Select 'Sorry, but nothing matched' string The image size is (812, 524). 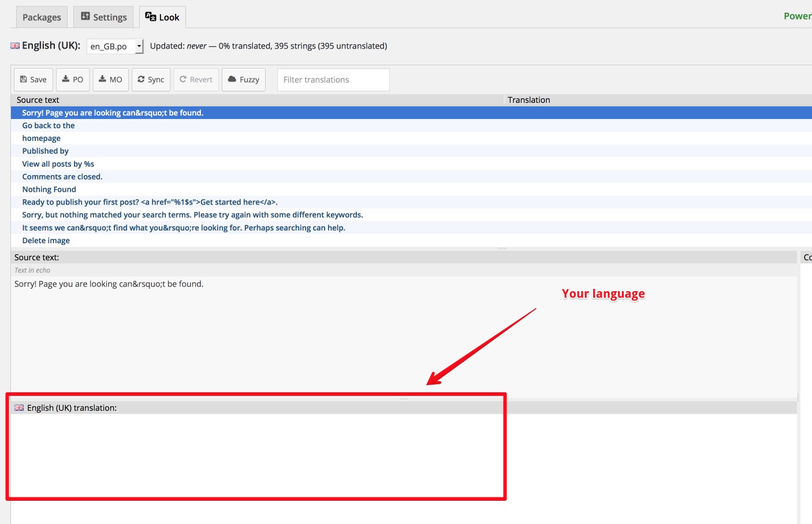pyautogui.click(x=411, y=215)
